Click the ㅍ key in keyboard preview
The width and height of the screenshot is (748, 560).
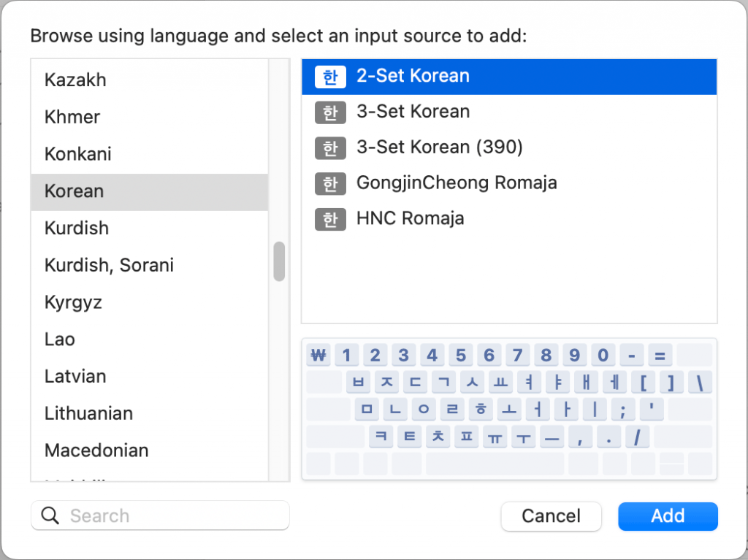(x=467, y=437)
